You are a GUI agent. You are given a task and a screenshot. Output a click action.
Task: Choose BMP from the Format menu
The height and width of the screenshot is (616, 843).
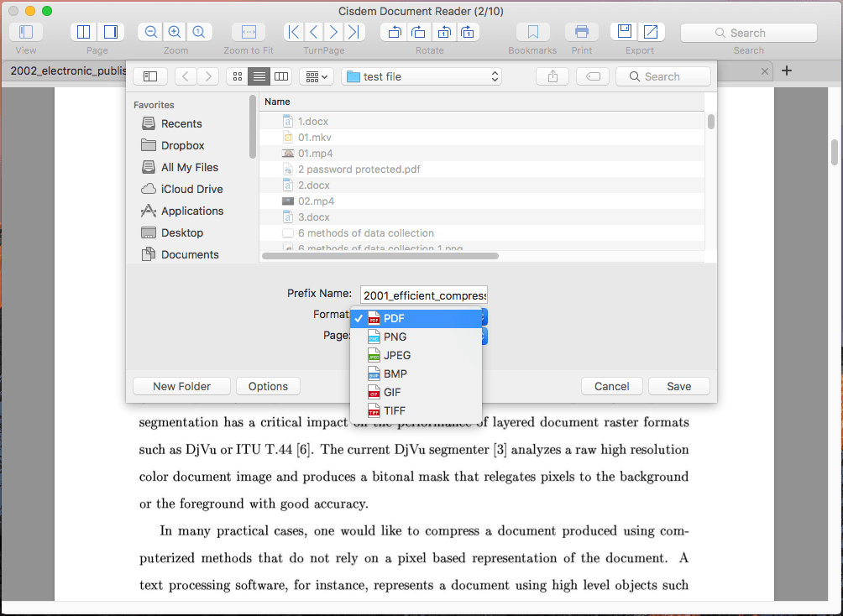[x=416, y=373]
